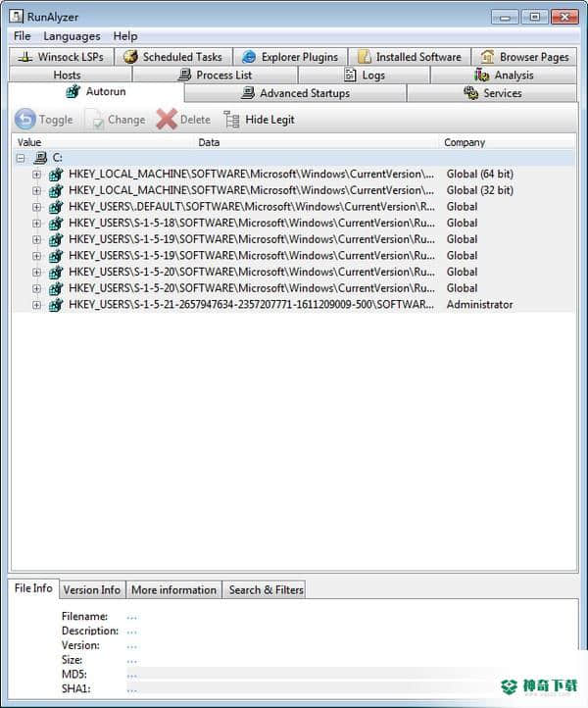Collapse the C: root node
The height and width of the screenshot is (708, 588).
(21, 158)
